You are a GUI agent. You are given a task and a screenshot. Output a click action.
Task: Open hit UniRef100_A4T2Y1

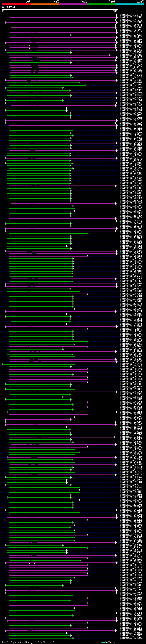point(131,20)
